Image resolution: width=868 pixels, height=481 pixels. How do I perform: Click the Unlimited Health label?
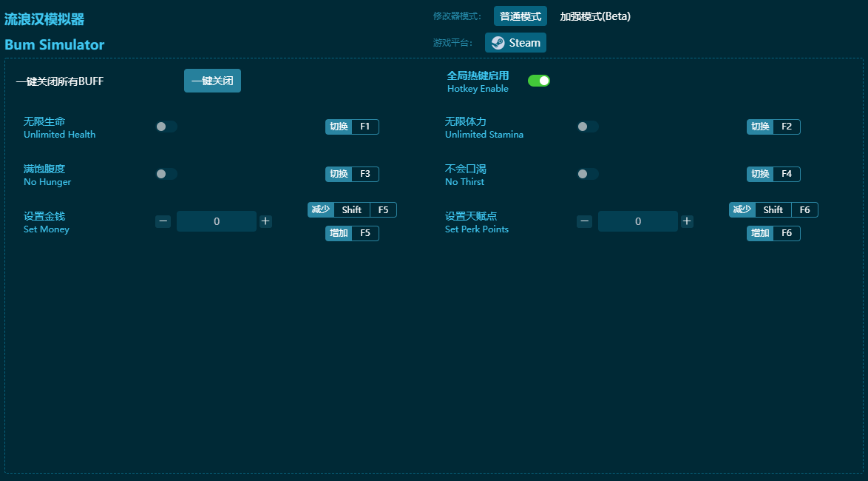click(59, 135)
